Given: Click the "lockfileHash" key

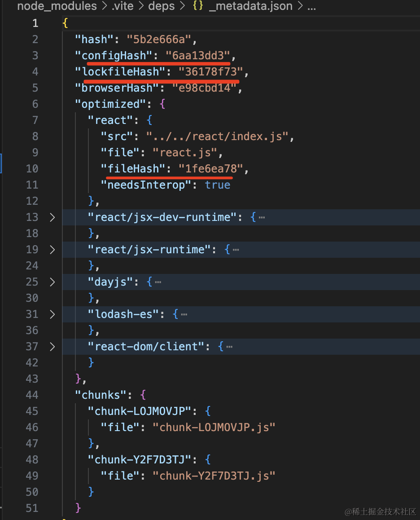Looking at the screenshot, I should pyautogui.click(x=120, y=72).
